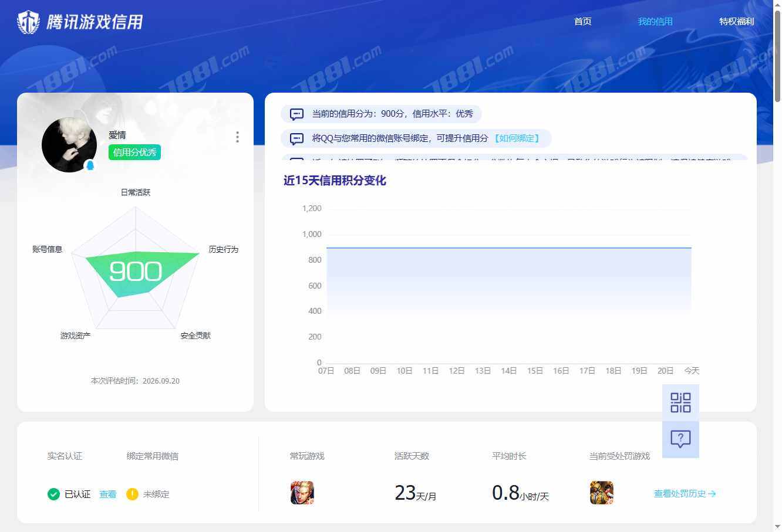Click the 信用分优秀 green badge
782x532 pixels.
coord(134,153)
